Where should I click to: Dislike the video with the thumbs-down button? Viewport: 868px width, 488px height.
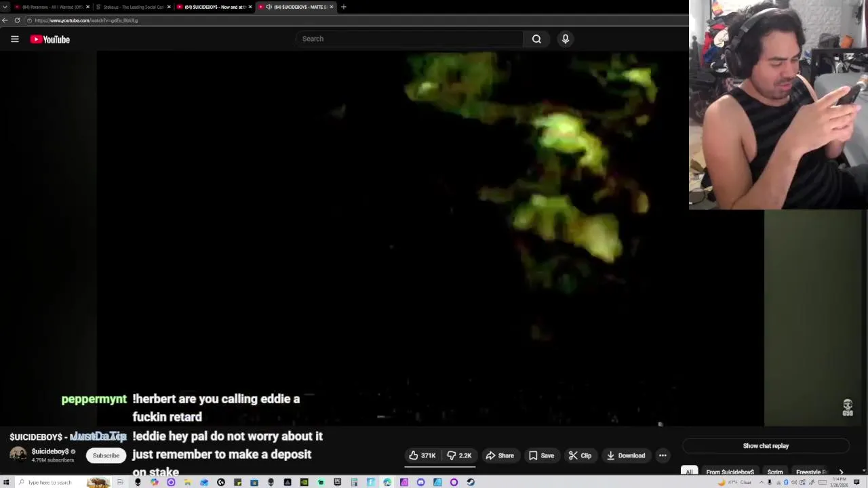tap(459, 455)
